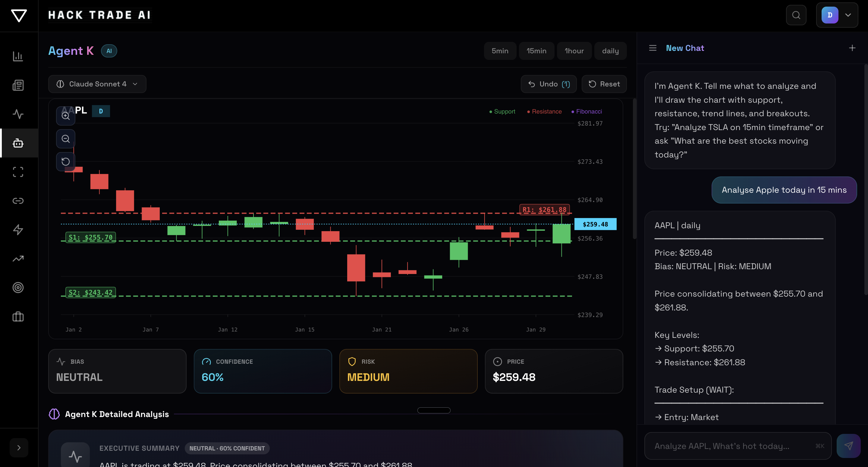Viewport: 868px width, 467px height.
Task: Toggle Support levels in chart legend
Action: pyautogui.click(x=502, y=111)
